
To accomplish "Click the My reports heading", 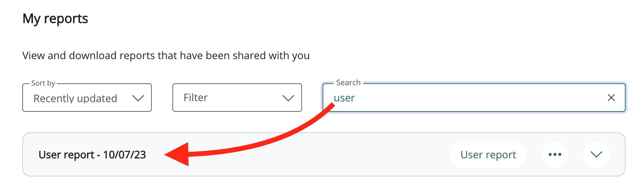I will (55, 18).
